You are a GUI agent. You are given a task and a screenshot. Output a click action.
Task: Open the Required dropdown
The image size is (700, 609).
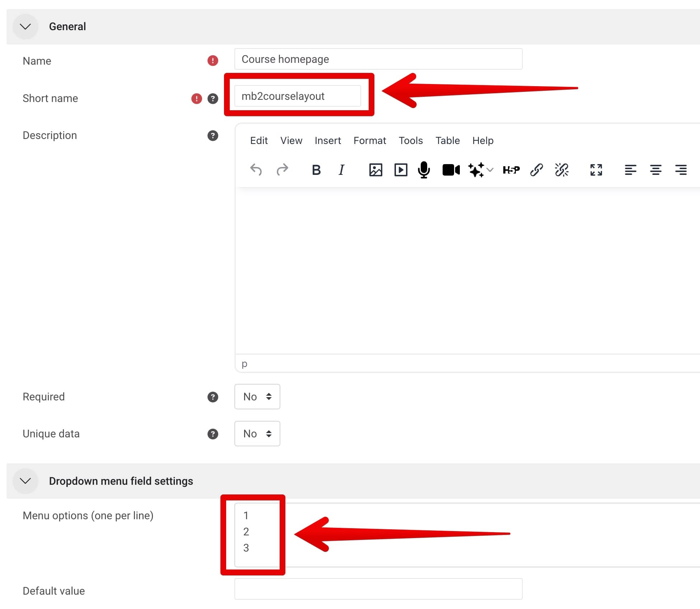coord(257,397)
